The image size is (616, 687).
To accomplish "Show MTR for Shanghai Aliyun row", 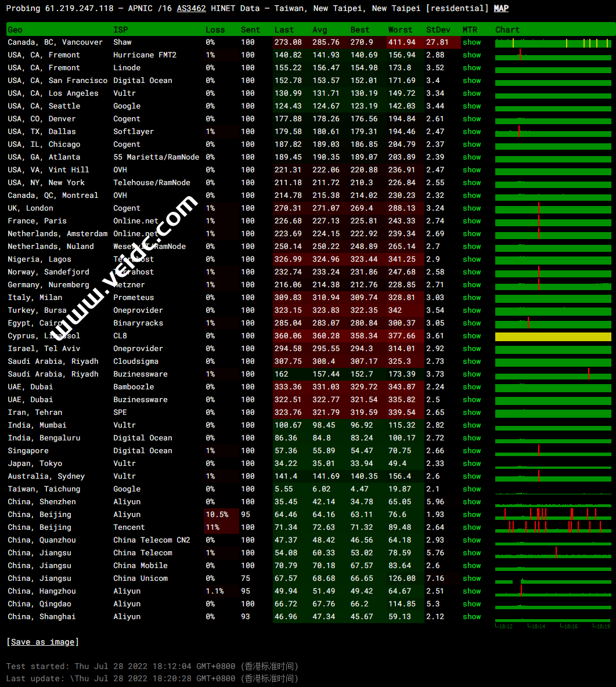I will 472,616.
